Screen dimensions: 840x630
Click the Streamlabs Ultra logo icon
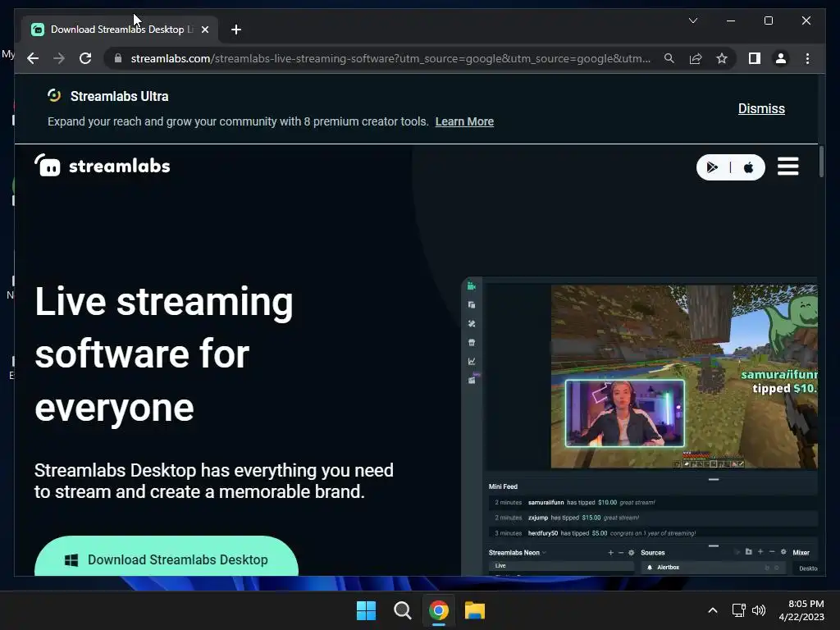pyautogui.click(x=54, y=95)
